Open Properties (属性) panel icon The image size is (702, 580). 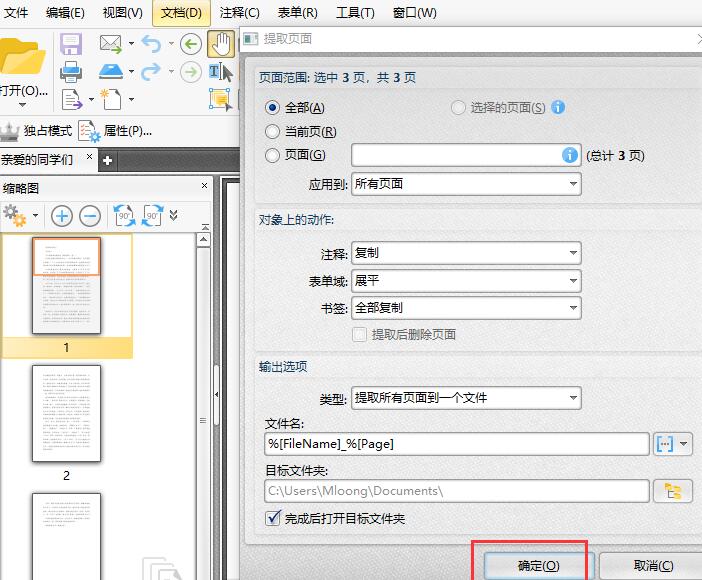[x=89, y=131]
